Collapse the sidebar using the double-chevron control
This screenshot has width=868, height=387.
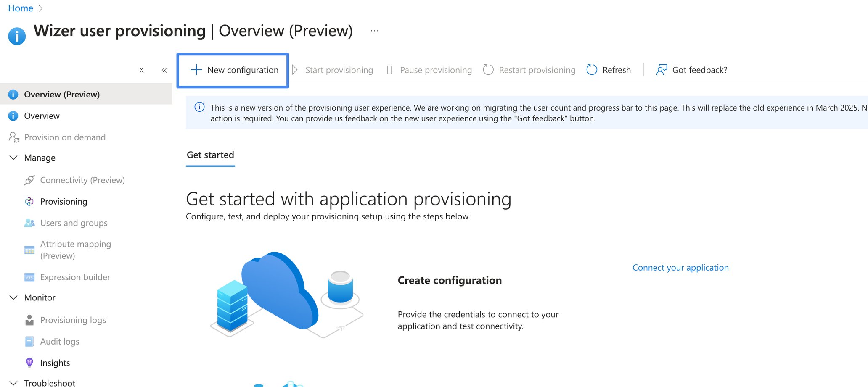point(164,70)
